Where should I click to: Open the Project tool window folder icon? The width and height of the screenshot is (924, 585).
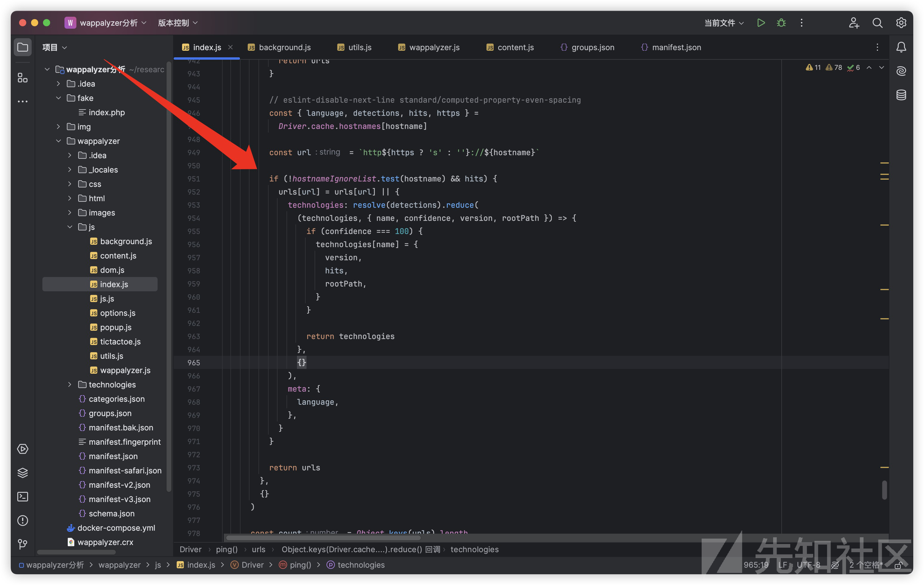tap(23, 47)
